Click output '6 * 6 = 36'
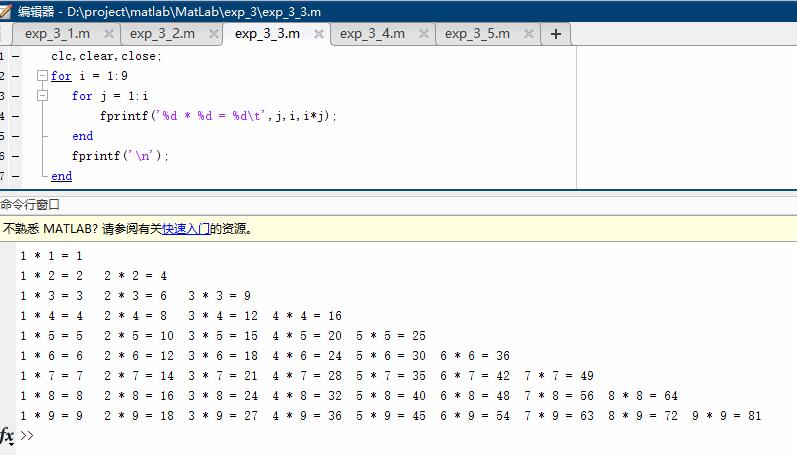 475,356
